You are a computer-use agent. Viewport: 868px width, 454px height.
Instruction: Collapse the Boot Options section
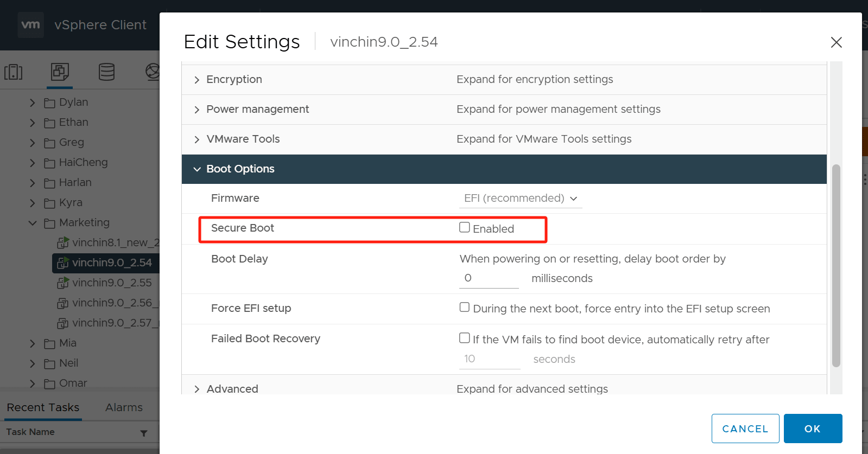tap(197, 169)
